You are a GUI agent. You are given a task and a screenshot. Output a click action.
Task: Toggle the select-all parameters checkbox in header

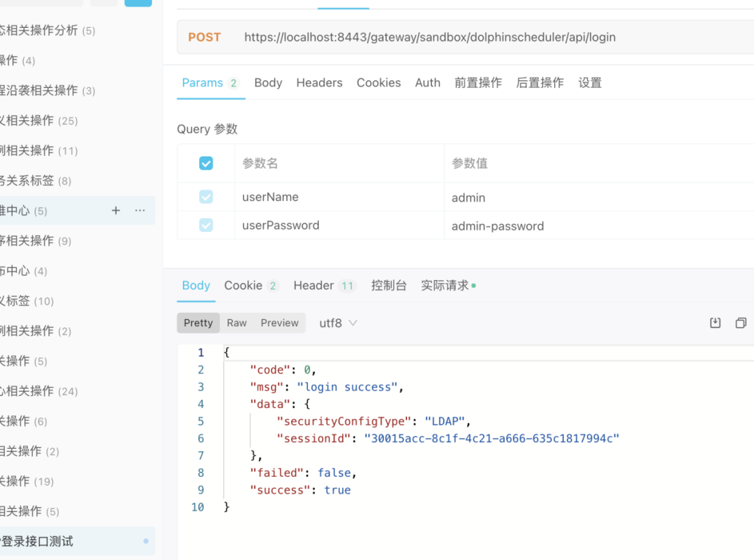tap(206, 163)
